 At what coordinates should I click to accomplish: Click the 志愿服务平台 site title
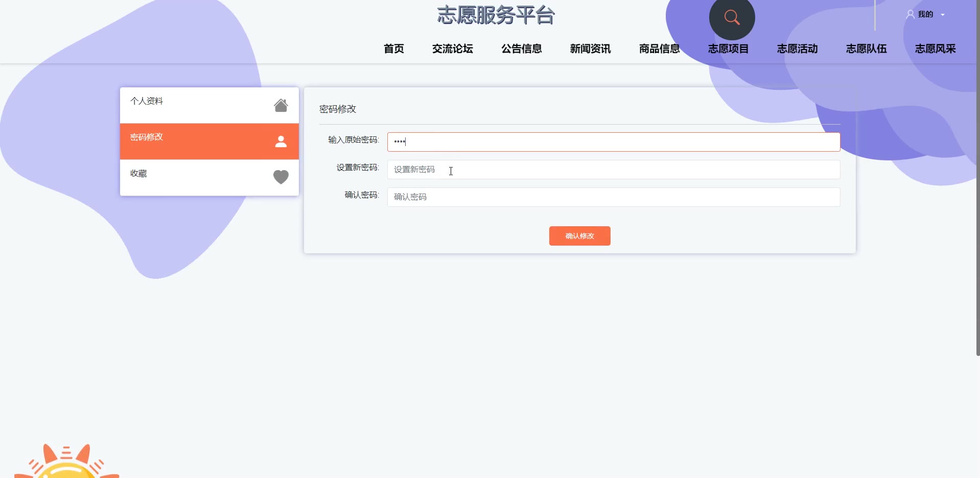(x=496, y=15)
